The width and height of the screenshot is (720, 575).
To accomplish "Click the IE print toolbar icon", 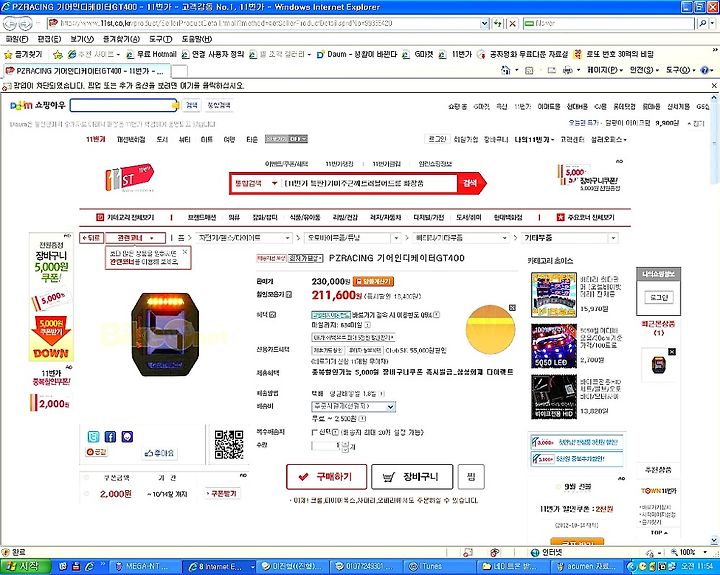I will click(x=568, y=70).
